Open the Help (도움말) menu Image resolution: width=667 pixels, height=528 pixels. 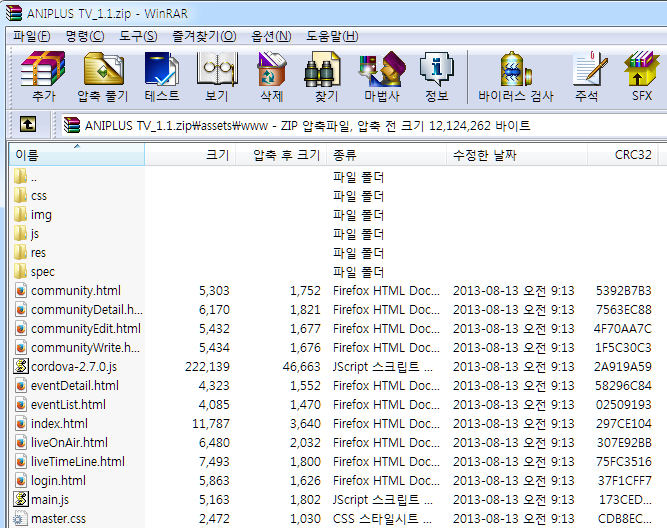332,36
